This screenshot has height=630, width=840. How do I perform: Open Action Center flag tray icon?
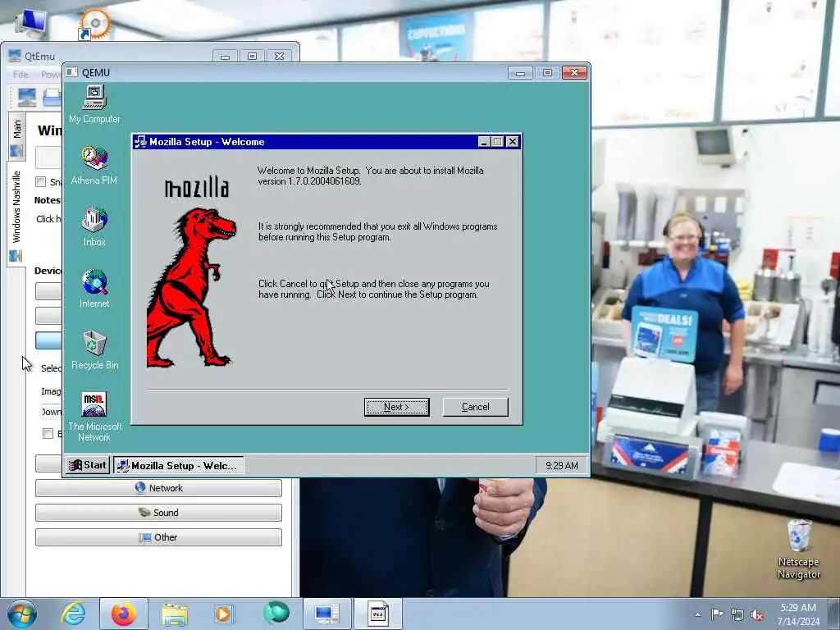[x=717, y=614]
